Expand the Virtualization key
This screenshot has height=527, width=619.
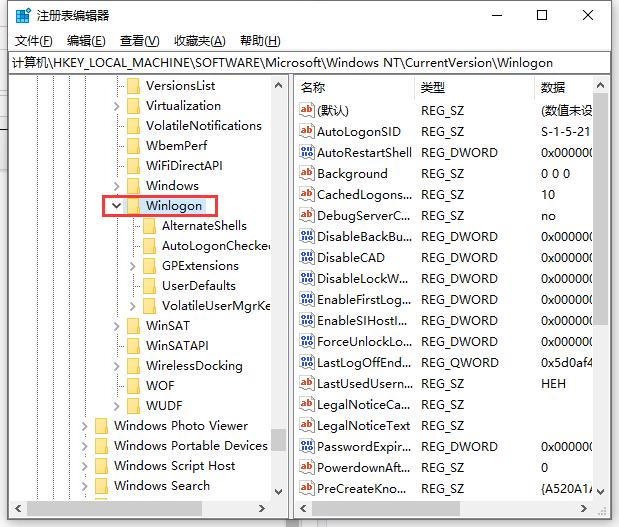(116, 106)
